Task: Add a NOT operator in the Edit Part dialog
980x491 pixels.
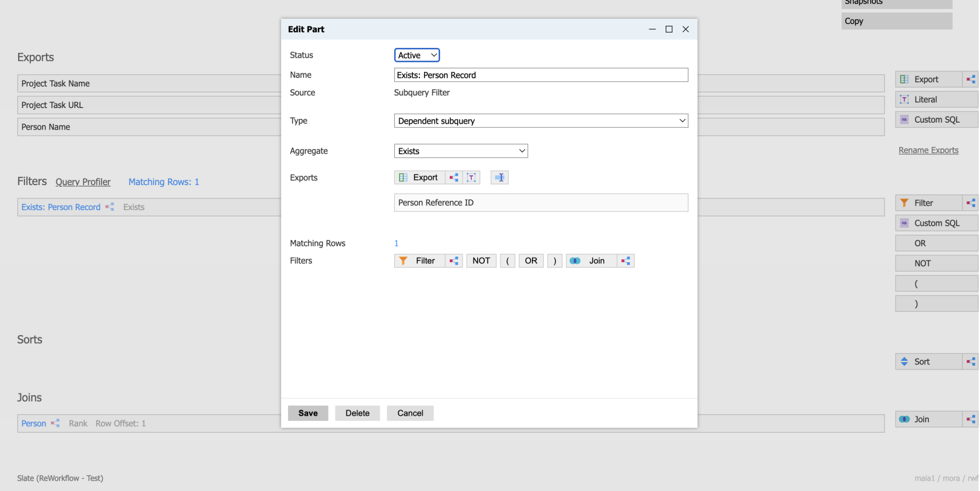Action: pyautogui.click(x=481, y=261)
